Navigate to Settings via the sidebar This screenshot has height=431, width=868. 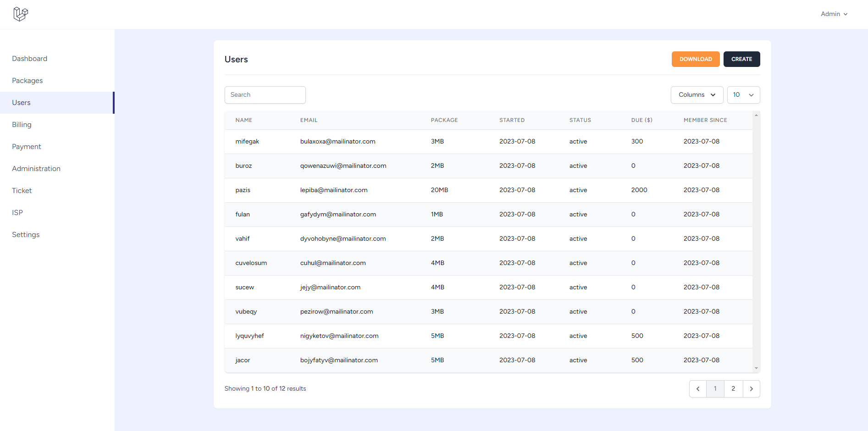(25, 234)
